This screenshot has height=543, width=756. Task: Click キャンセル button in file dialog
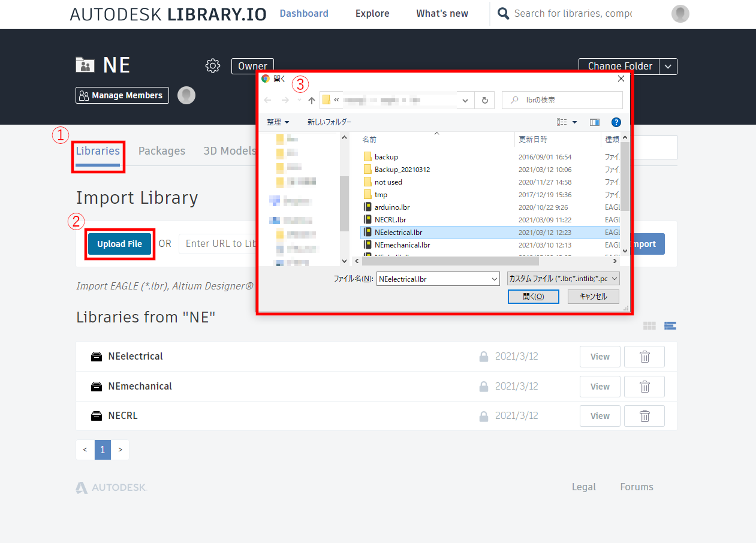[x=593, y=297]
